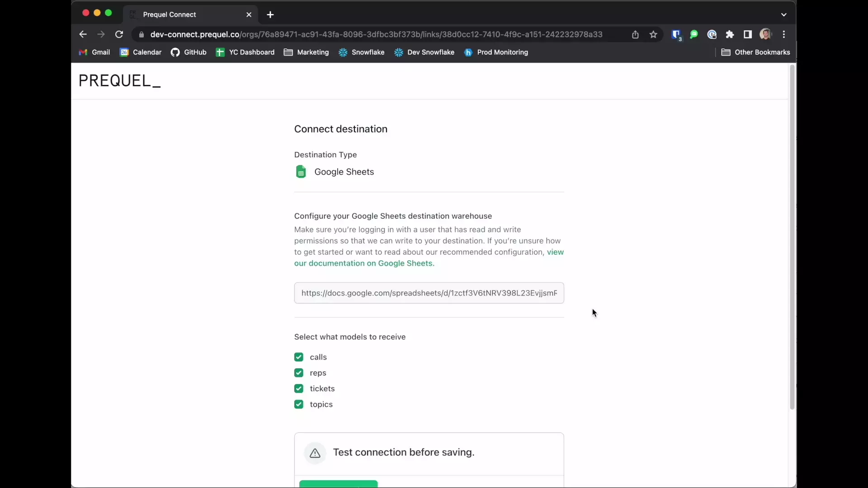868x488 pixels.
Task: Click 'Test connection before saving.' text
Action: 404,452
